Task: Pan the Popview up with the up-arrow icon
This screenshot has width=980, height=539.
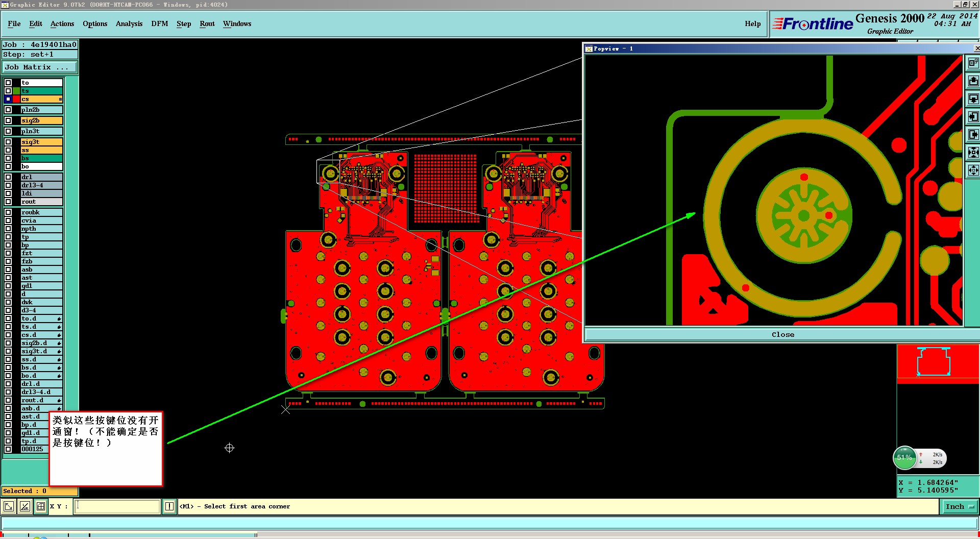Action: point(973,81)
